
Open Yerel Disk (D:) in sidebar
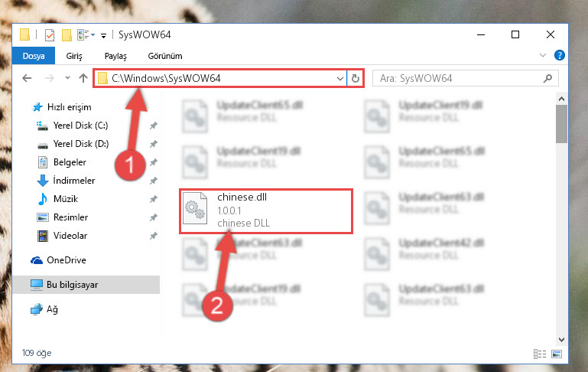tap(80, 144)
